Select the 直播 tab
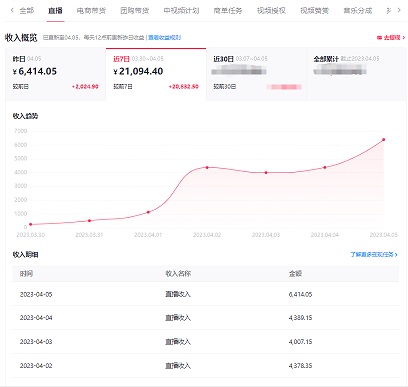408x387 pixels. coord(55,11)
